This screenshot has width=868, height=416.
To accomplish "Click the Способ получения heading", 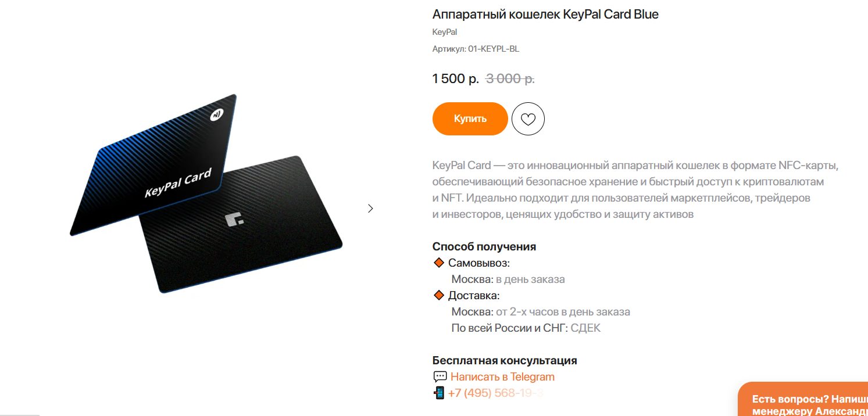I will (x=484, y=246).
